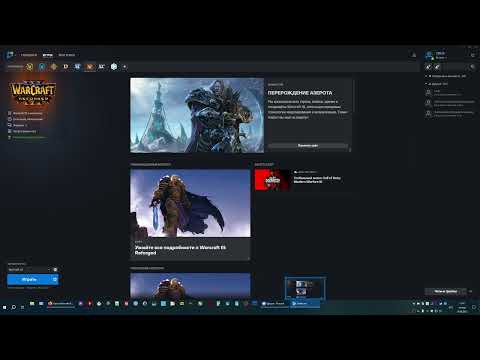Open the Call of Duty Modern Warfare ad thumbnail
The image size is (480, 360).
pos(272,180)
